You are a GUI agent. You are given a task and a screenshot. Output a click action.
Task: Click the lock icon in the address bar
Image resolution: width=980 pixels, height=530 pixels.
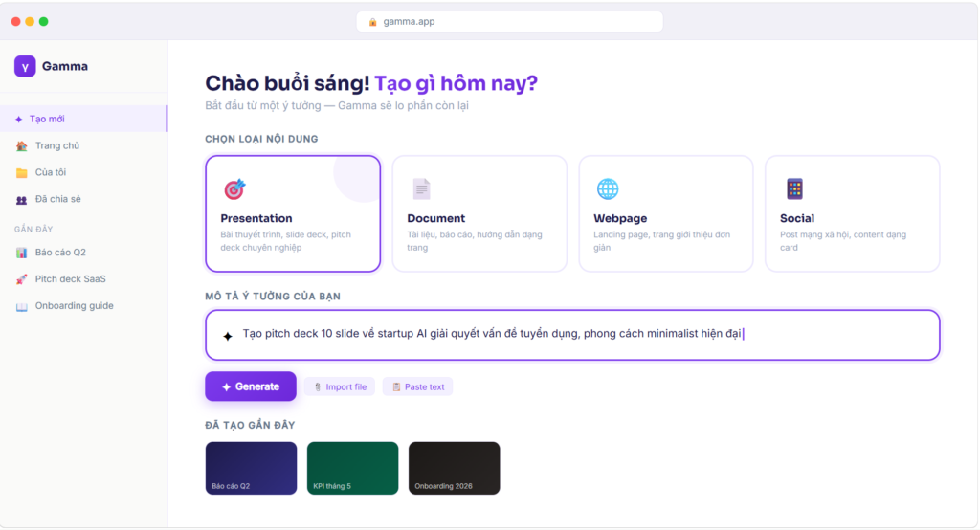[372, 22]
